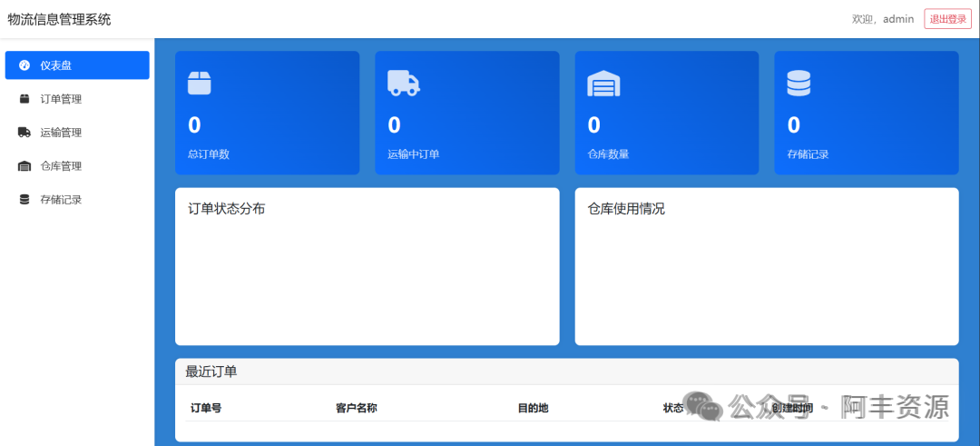
Task: Click the order management box icon
Action: [24, 99]
